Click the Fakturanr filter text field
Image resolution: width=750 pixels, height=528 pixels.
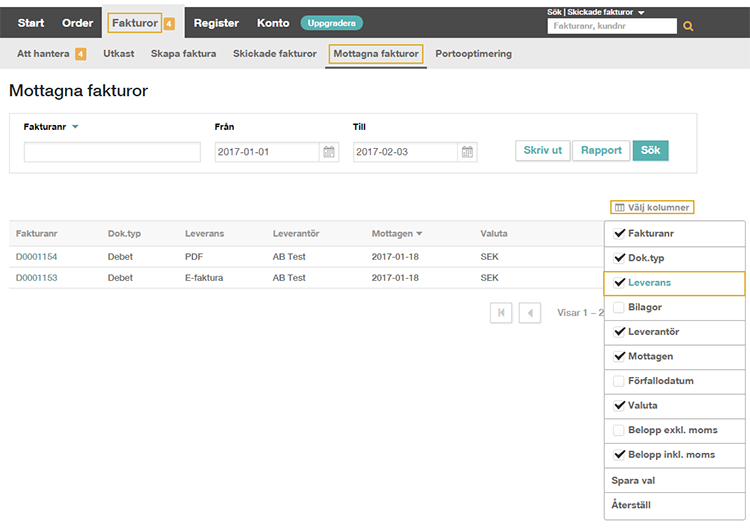click(112, 152)
